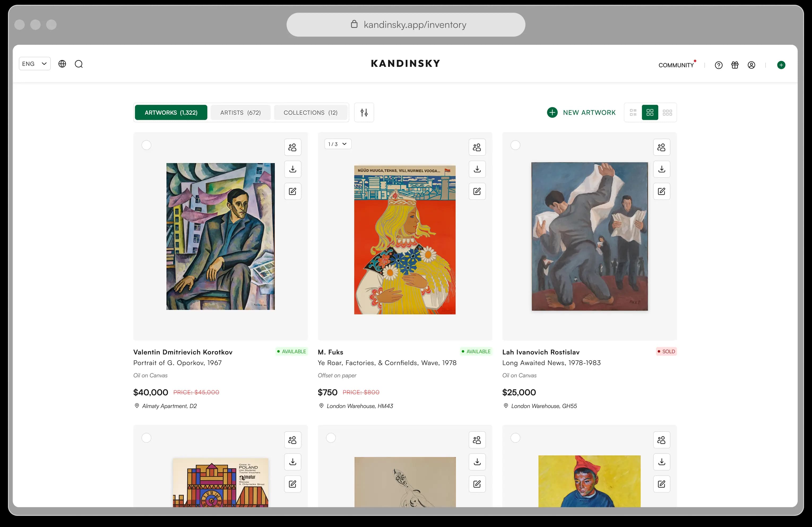Open the help question mark icon
The image size is (812, 527).
719,65
